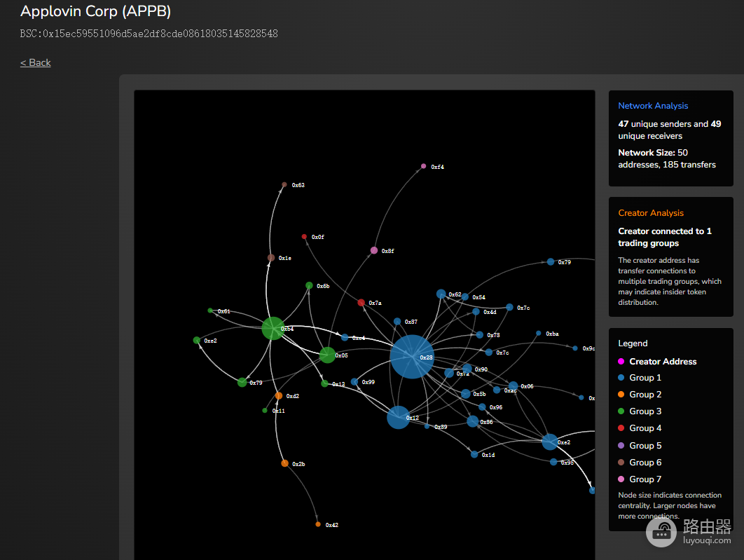744x560 pixels.
Task: Select the brown 0x63 node
Action: [x=284, y=184]
